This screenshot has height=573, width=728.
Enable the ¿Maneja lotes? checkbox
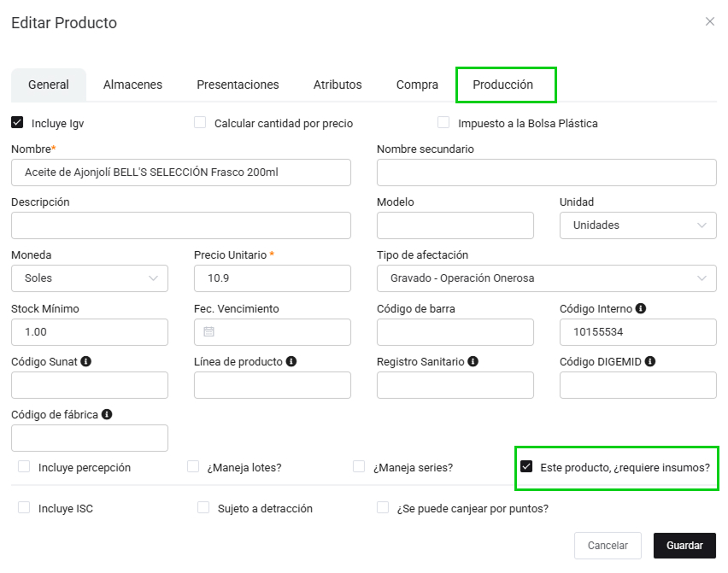coord(193,467)
